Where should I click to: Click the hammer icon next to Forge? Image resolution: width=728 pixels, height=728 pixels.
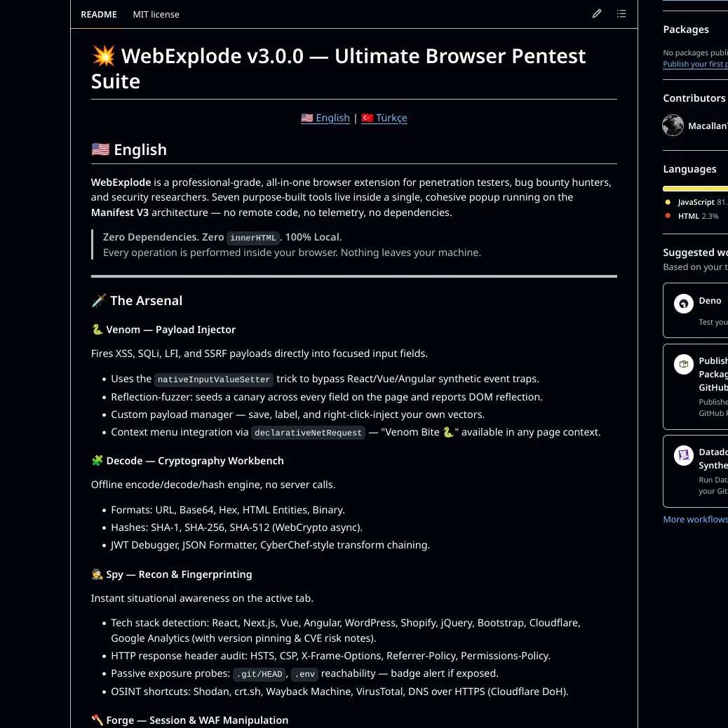click(97, 720)
